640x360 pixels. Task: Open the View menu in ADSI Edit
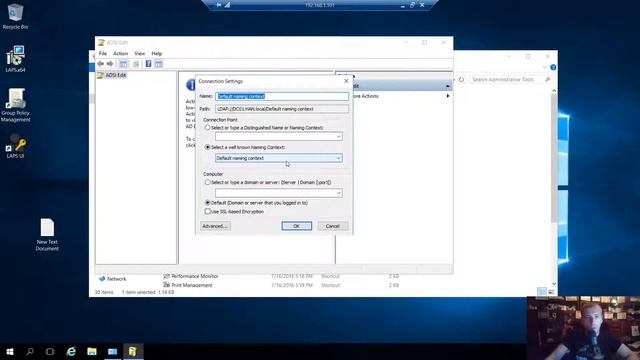coord(140,53)
